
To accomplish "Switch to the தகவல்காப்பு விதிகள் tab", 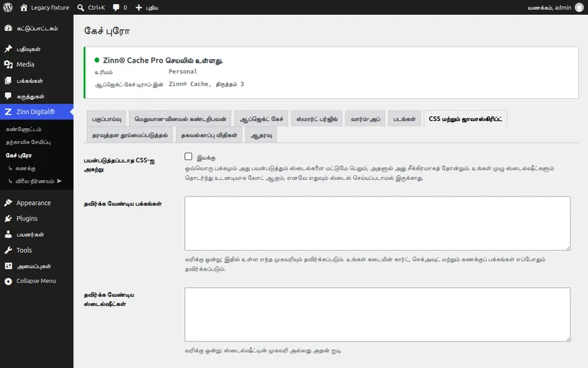I will (209, 135).
